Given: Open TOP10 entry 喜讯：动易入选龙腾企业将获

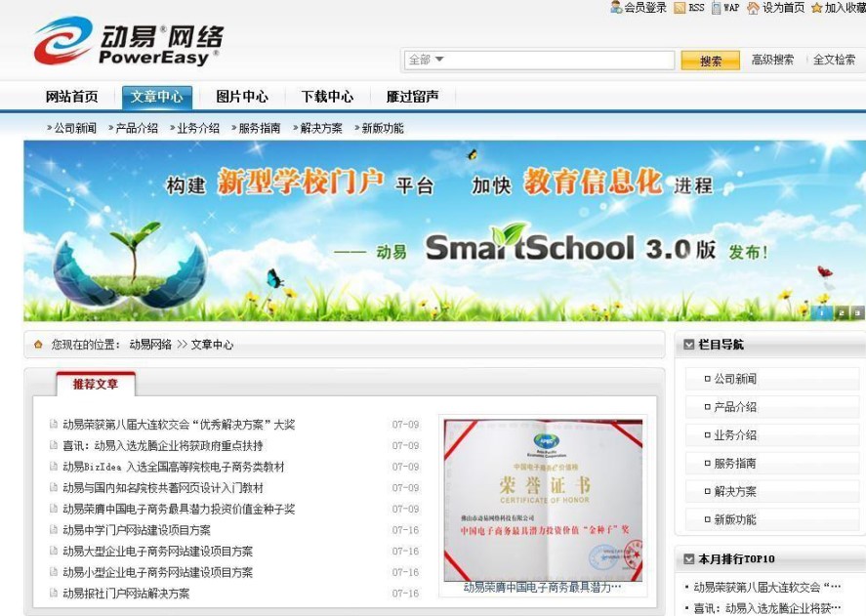Looking at the screenshot, I should point(767,609).
